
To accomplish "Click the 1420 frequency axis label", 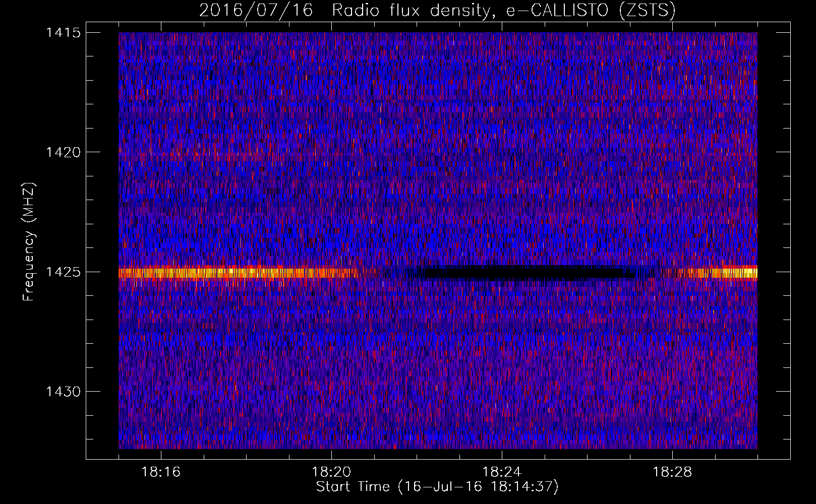I will pyautogui.click(x=64, y=152).
